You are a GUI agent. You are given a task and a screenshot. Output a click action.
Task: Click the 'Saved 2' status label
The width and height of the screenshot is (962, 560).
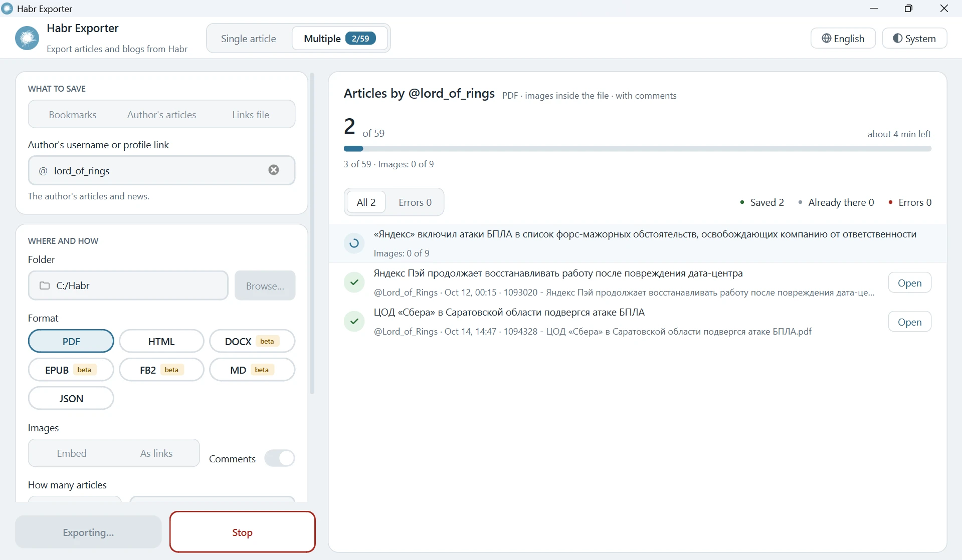pyautogui.click(x=762, y=202)
